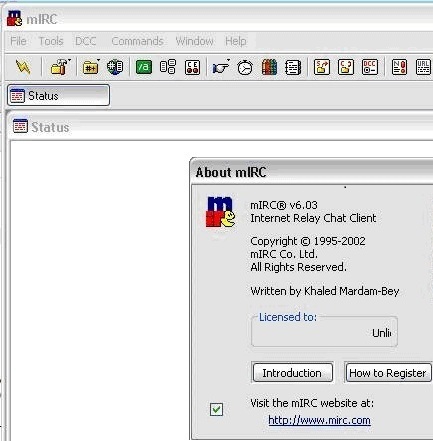The width and height of the screenshot is (433, 441).
Task: Click the Connect lightning bolt icon
Action: pos(23,67)
